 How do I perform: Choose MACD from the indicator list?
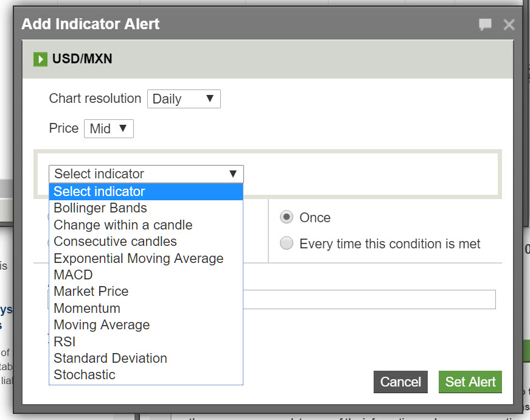[73, 275]
